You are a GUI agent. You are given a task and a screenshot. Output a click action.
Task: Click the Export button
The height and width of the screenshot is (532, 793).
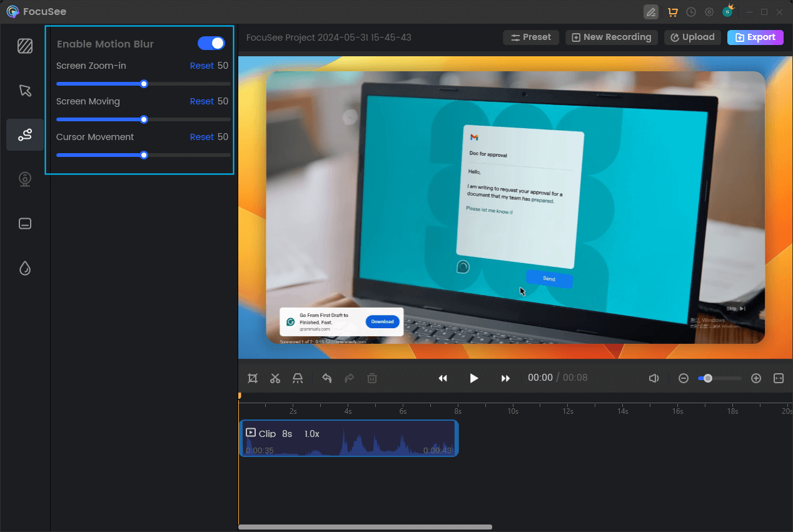[755, 38]
